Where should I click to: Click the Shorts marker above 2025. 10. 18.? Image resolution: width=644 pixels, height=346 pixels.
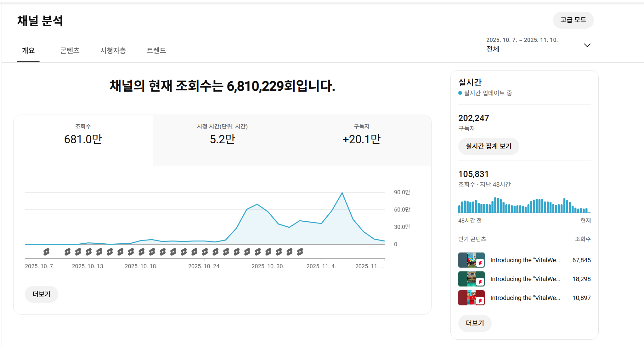[141, 252]
